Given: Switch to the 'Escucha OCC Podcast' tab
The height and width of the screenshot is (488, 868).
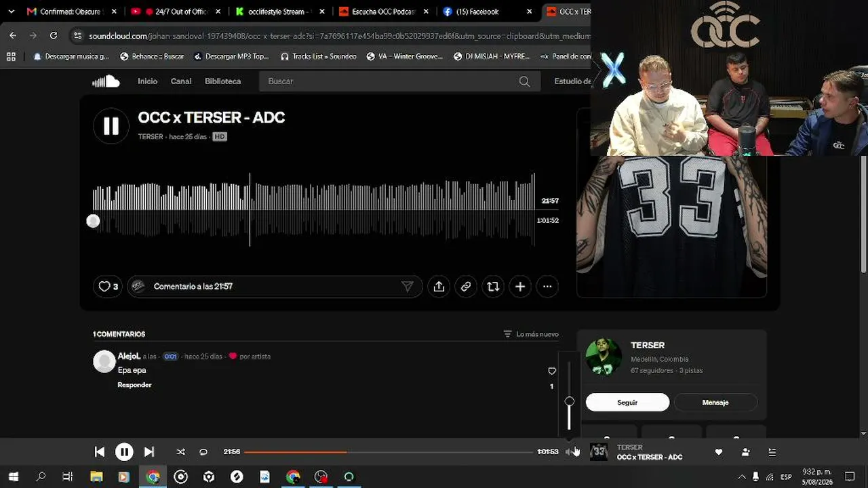Looking at the screenshot, I should (383, 12).
